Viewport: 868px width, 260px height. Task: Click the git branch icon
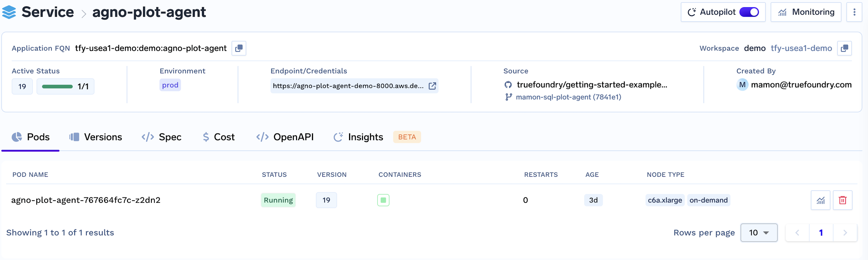click(x=509, y=97)
